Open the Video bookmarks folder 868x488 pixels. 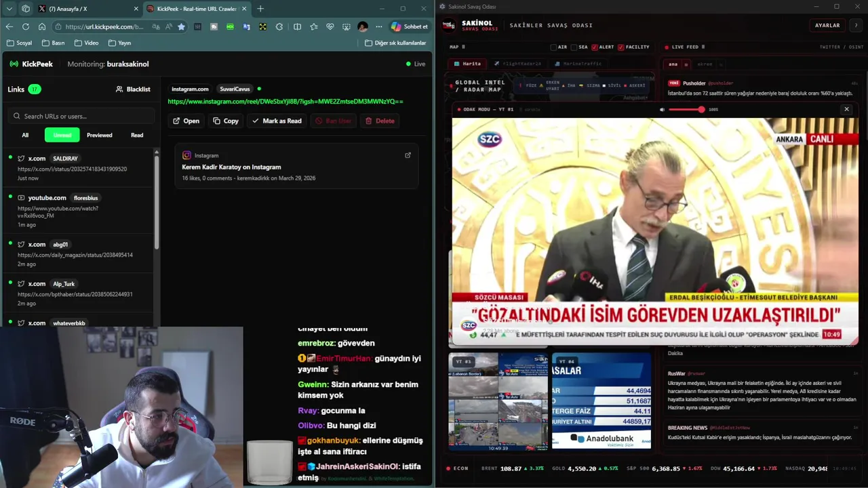click(x=86, y=43)
